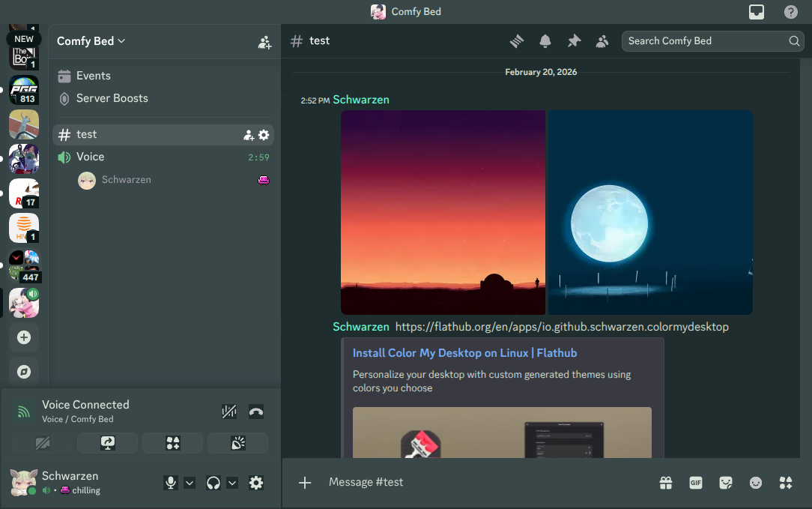
Task: Toggle the member list icon
Action: [x=602, y=41]
